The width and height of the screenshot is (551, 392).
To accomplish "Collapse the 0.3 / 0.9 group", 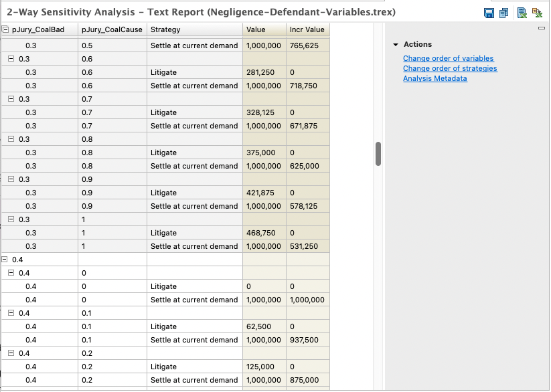I will click(x=11, y=179).
